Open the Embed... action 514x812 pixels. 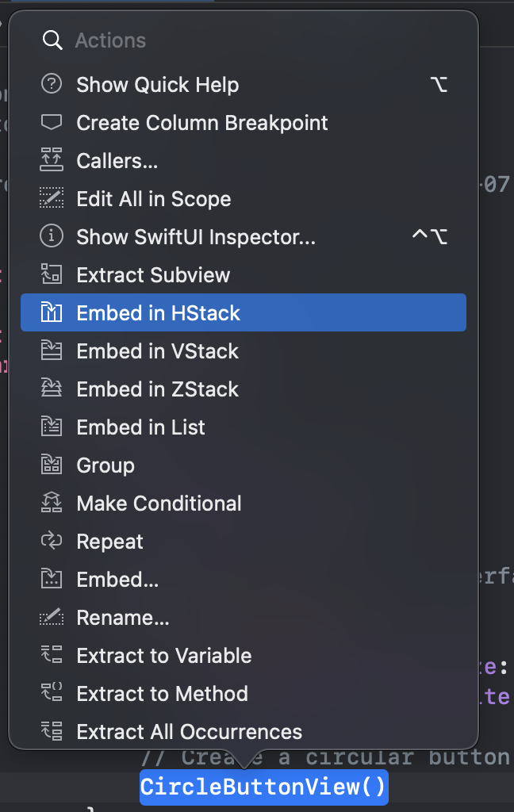[117, 580]
